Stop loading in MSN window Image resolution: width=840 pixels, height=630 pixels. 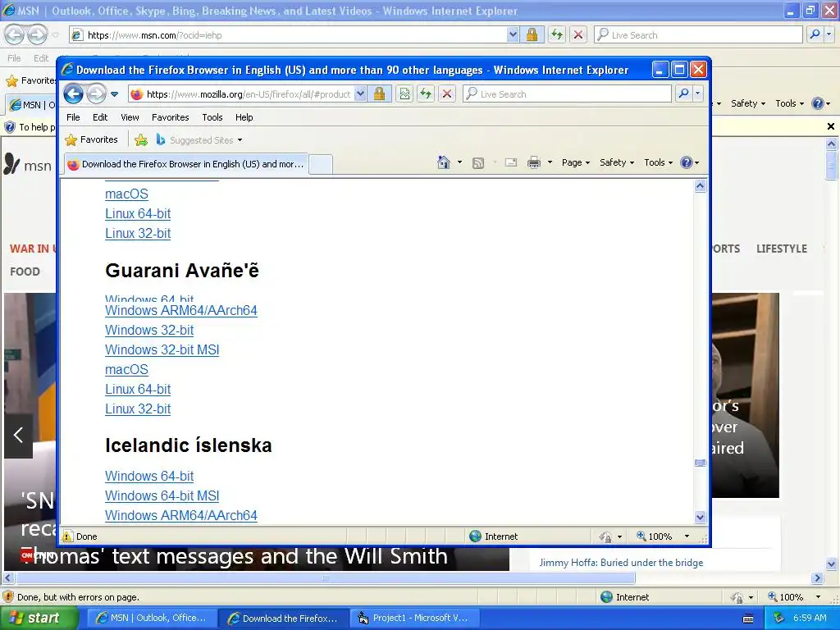[578, 35]
